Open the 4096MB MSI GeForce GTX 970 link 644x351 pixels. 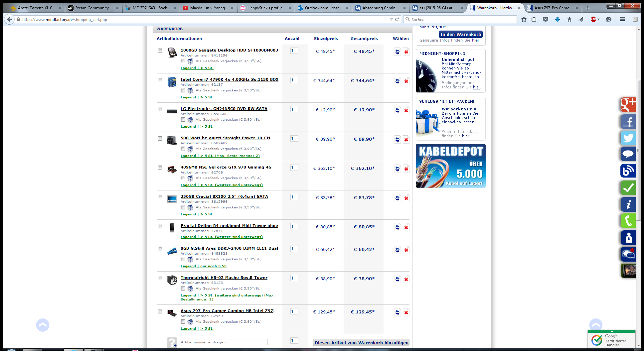tap(226, 167)
